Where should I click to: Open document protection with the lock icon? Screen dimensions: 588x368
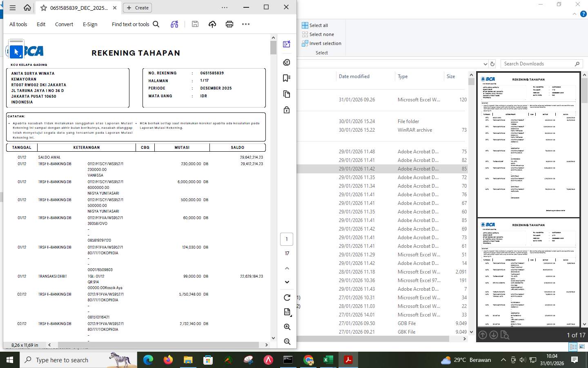[x=286, y=110]
